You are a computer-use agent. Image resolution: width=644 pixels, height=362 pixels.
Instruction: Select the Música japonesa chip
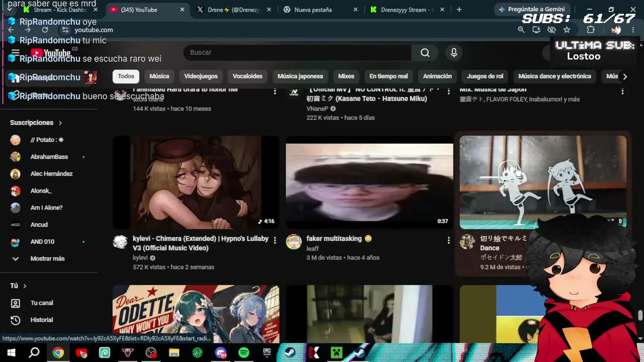300,76
